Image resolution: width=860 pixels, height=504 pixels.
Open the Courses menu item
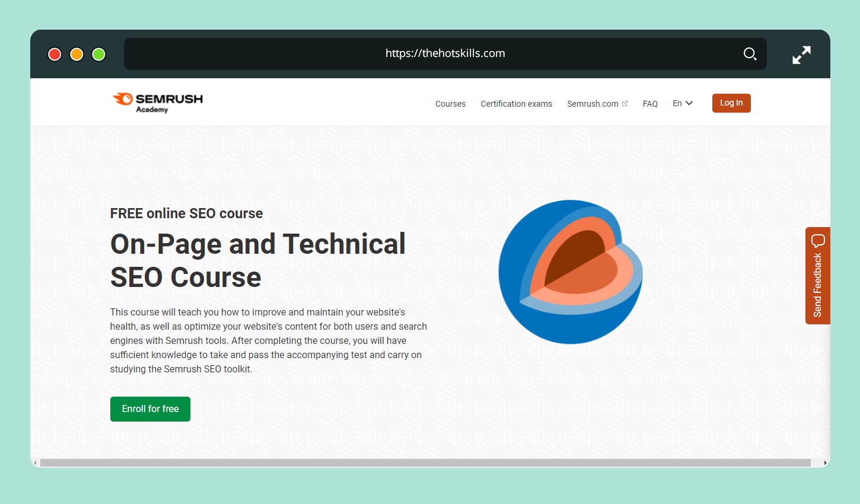[450, 104]
